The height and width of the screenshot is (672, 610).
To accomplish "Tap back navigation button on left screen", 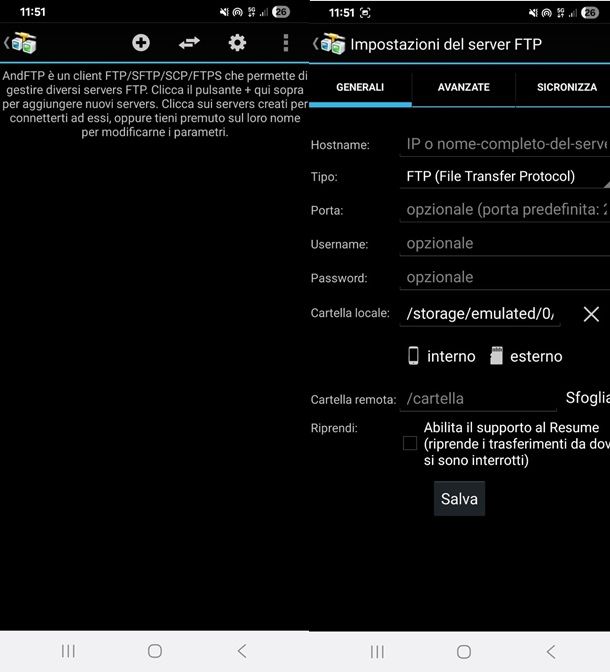I will click(x=242, y=651).
